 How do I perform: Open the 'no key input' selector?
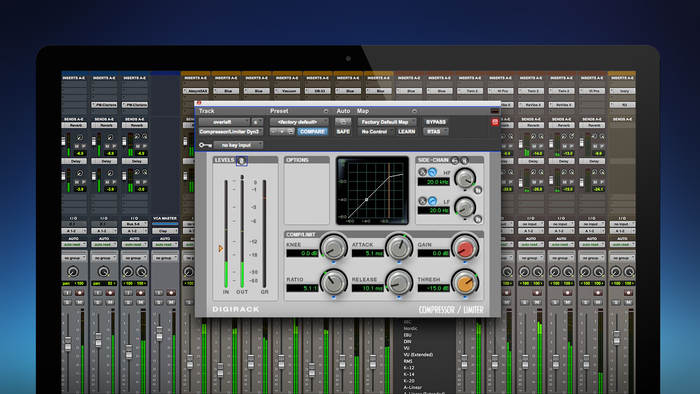[x=238, y=145]
